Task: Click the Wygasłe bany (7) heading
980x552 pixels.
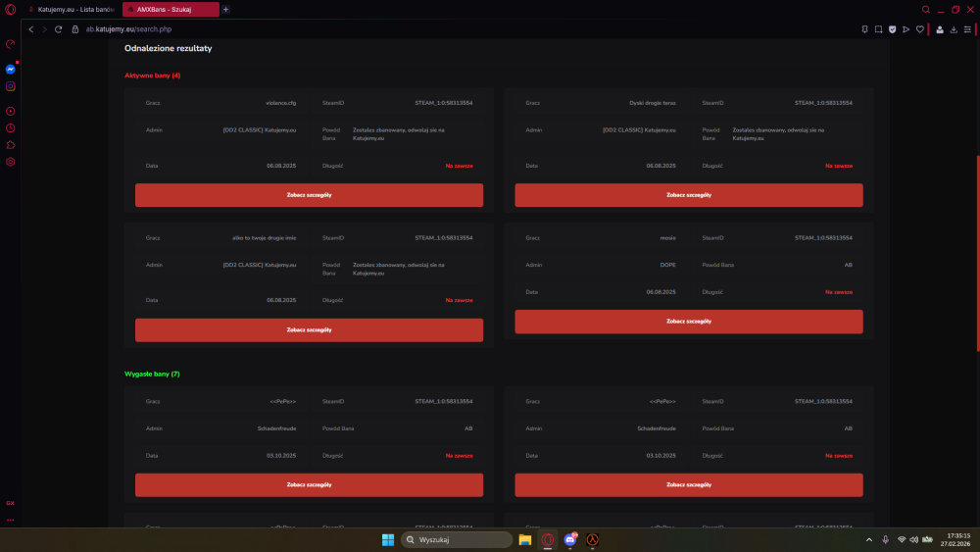Action: click(x=152, y=374)
